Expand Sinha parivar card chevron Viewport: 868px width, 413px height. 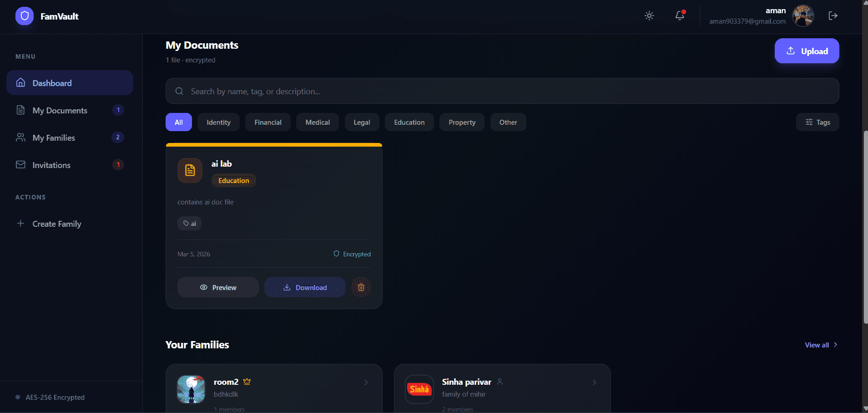(595, 382)
